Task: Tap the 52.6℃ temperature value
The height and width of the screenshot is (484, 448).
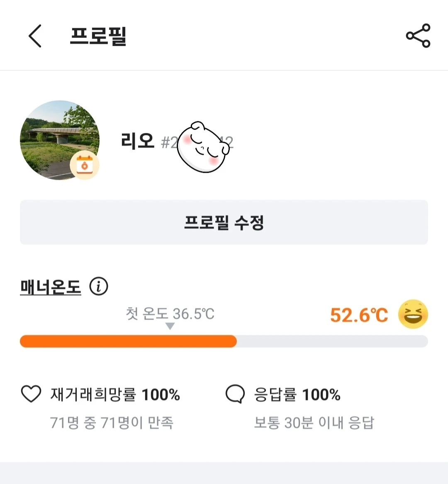Action: pos(359,315)
